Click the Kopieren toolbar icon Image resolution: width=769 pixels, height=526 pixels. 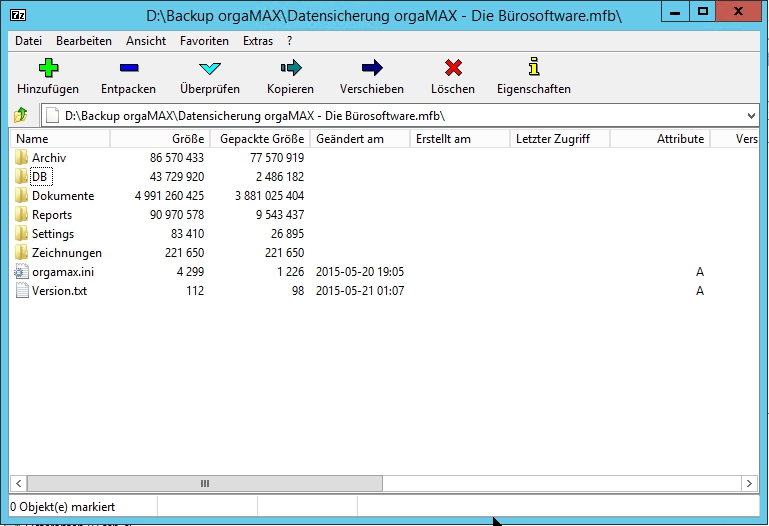tap(290, 68)
